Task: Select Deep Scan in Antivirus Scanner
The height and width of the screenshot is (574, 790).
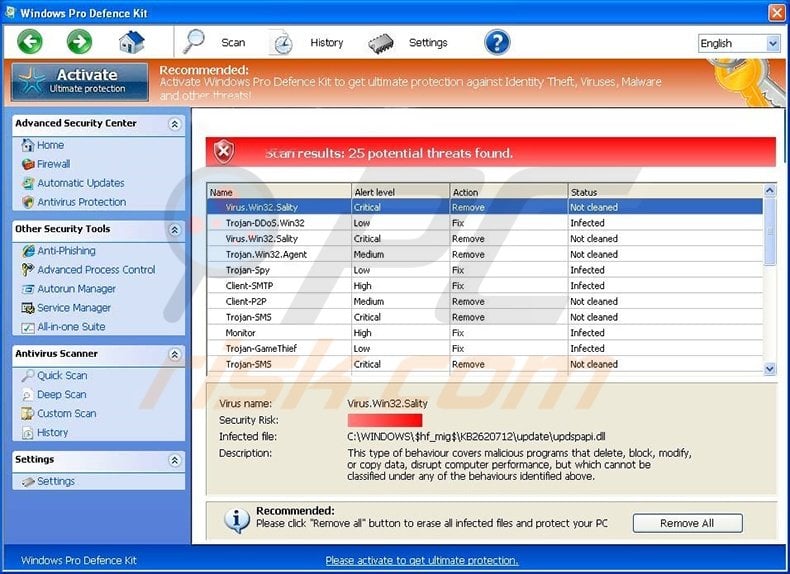Action: click(61, 395)
